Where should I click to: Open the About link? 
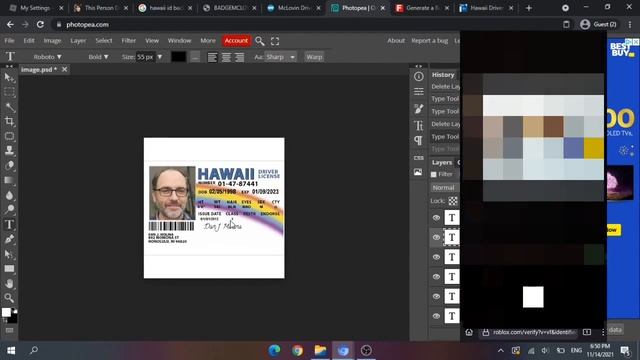click(396, 40)
